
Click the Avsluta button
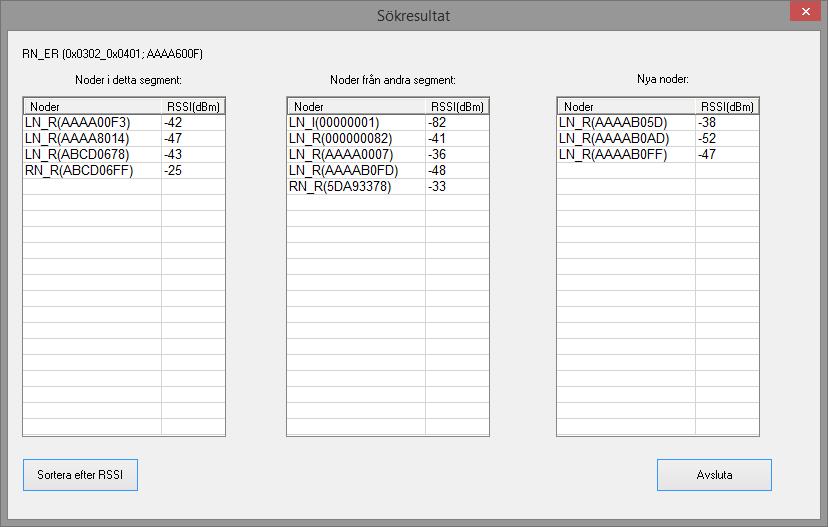click(714, 475)
